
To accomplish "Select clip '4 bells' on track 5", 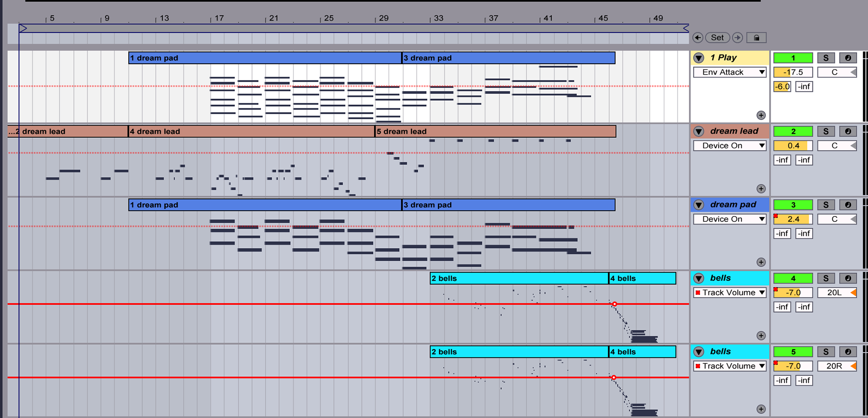I will click(x=642, y=352).
